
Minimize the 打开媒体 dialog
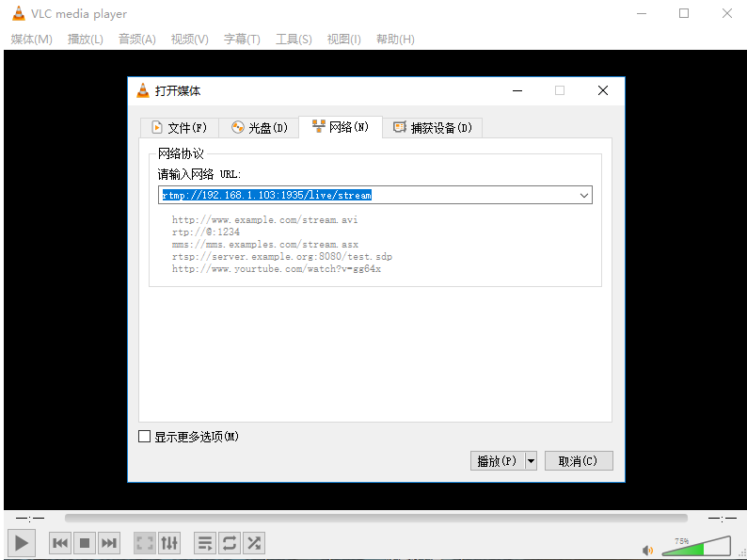(517, 90)
